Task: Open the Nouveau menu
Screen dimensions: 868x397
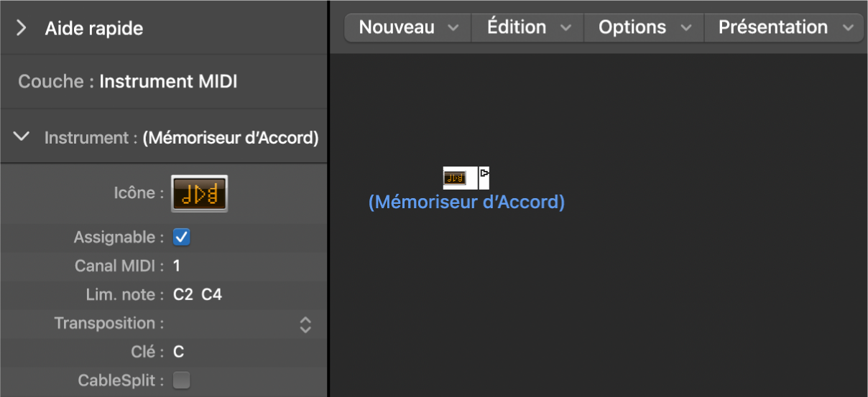Action: point(408,27)
